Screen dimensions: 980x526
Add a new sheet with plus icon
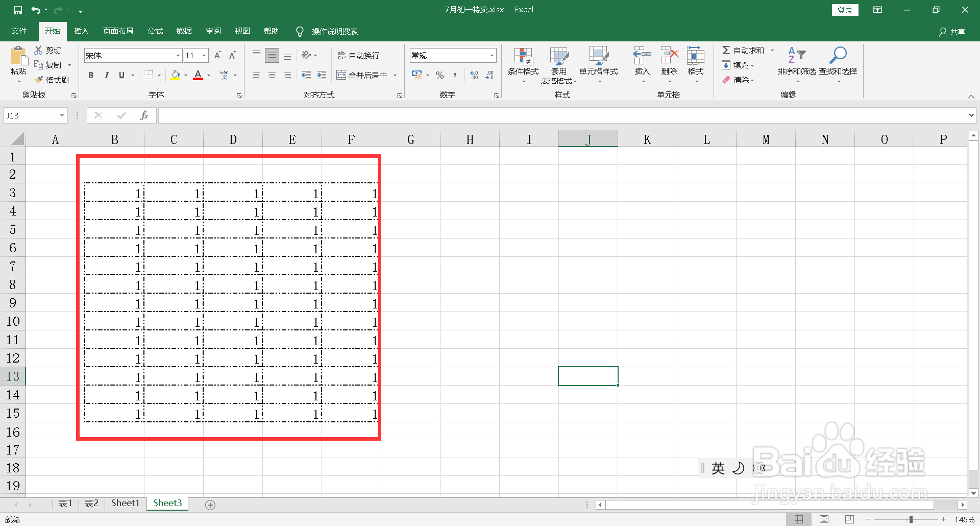[210, 505]
